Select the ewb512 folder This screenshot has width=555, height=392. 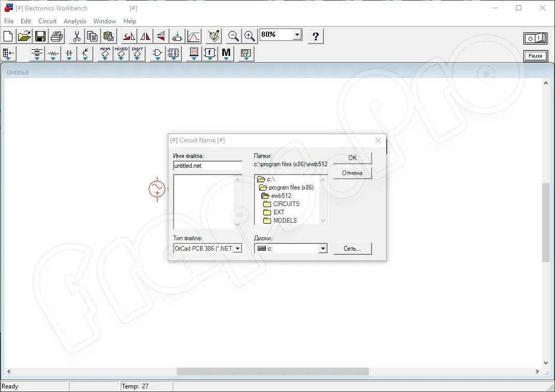[x=276, y=196]
